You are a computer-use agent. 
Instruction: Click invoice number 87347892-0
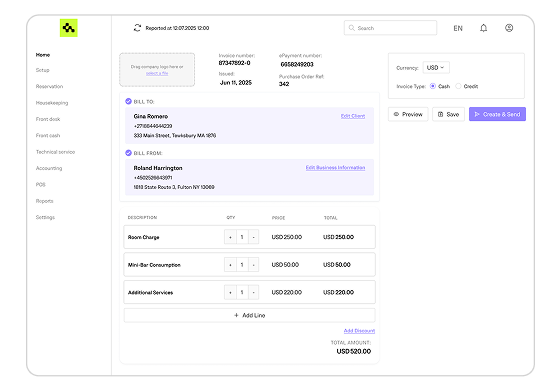(x=234, y=63)
